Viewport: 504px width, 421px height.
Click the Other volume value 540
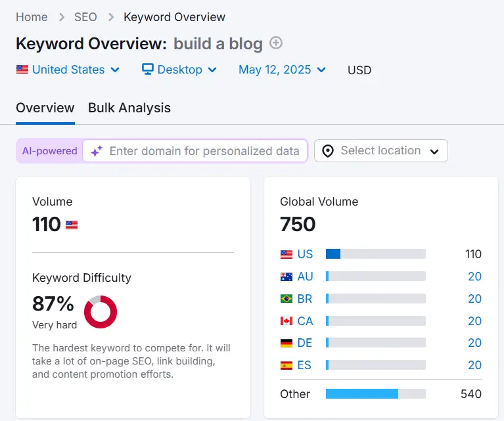click(471, 393)
